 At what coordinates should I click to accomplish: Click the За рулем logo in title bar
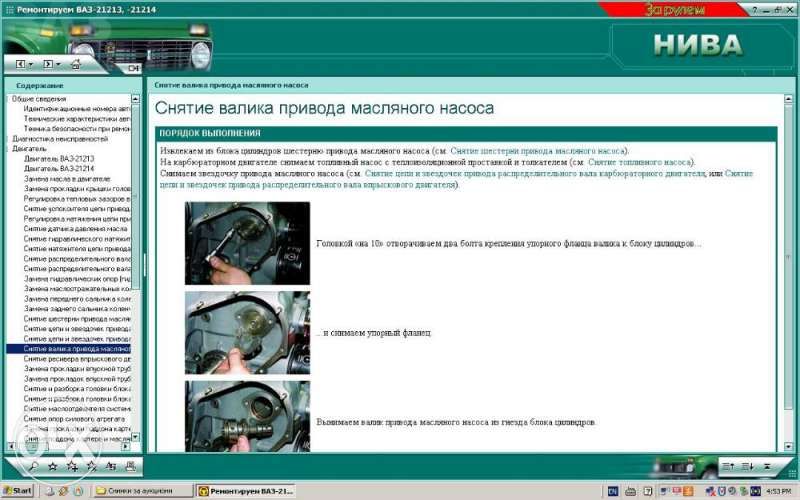[x=674, y=9]
